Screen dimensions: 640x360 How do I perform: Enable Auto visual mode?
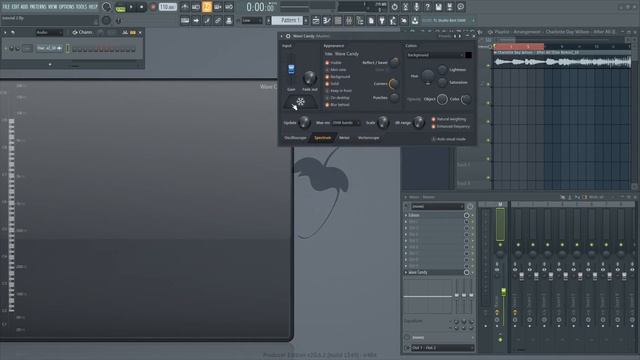click(x=449, y=139)
